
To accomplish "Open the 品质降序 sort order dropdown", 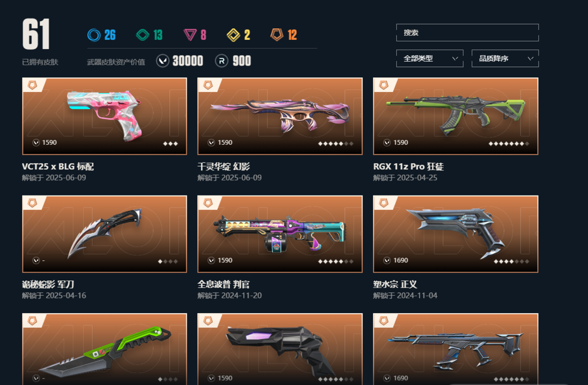I will [x=505, y=58].
